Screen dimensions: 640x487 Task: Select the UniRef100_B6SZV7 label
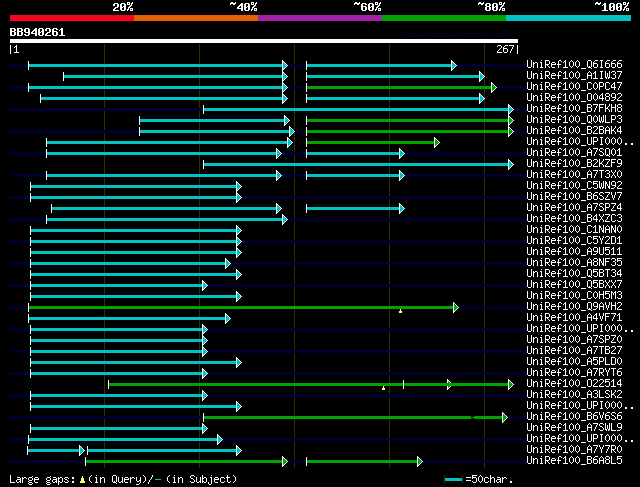tap(574, 197)
